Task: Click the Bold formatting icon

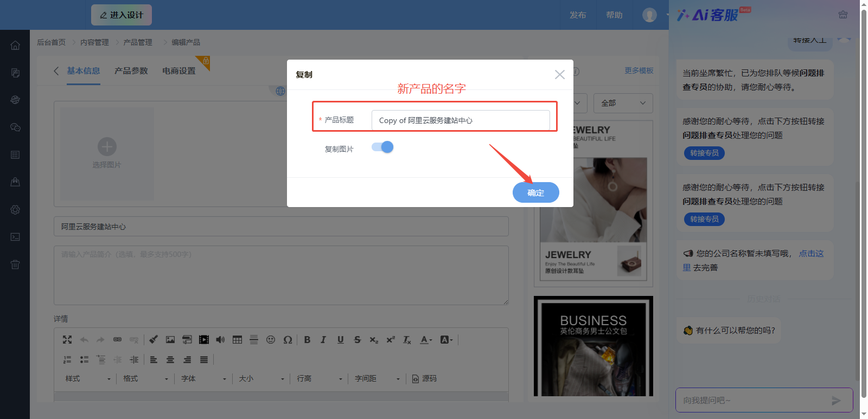Action: point(307,340)
